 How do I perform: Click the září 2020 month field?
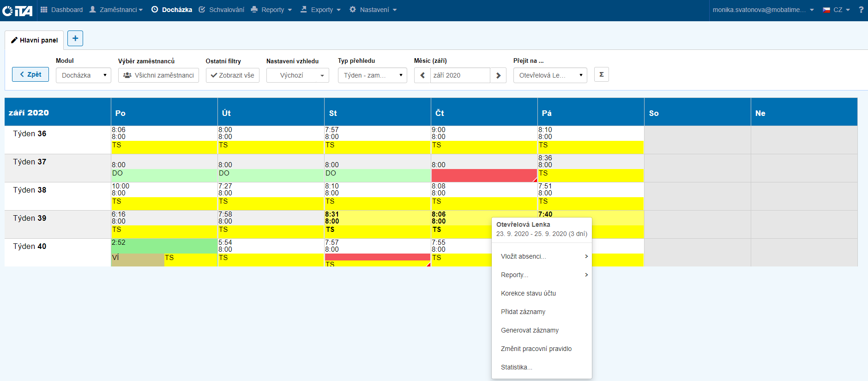coord(460,75)
